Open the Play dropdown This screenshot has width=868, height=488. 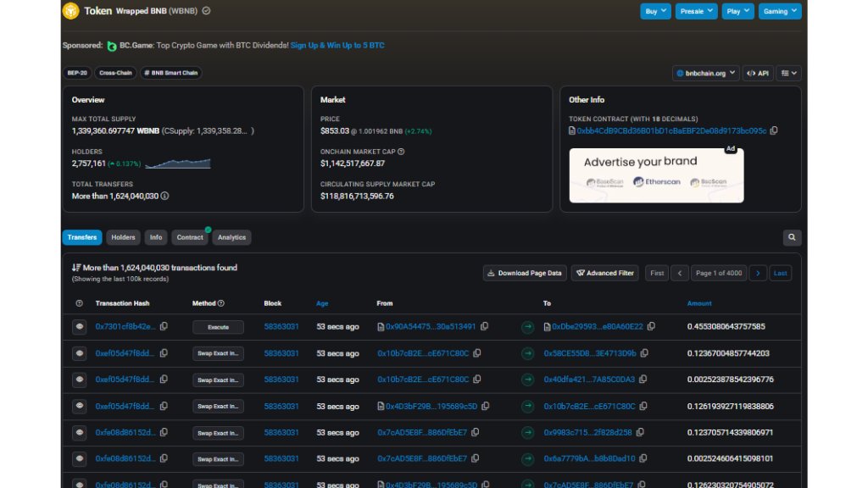[x=738, y=11]
